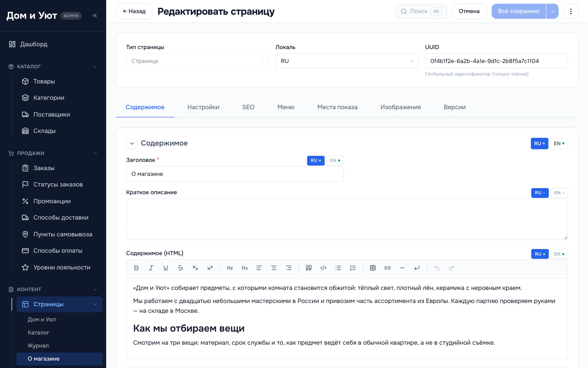Select RU for Содержимое (HTML) field

pos(540,254)
